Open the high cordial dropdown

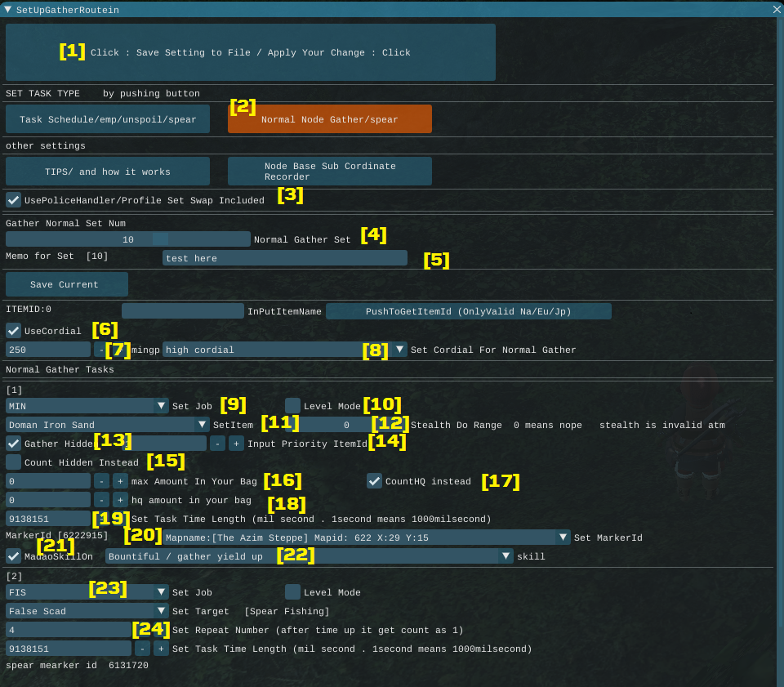click(x=399, y=350)
